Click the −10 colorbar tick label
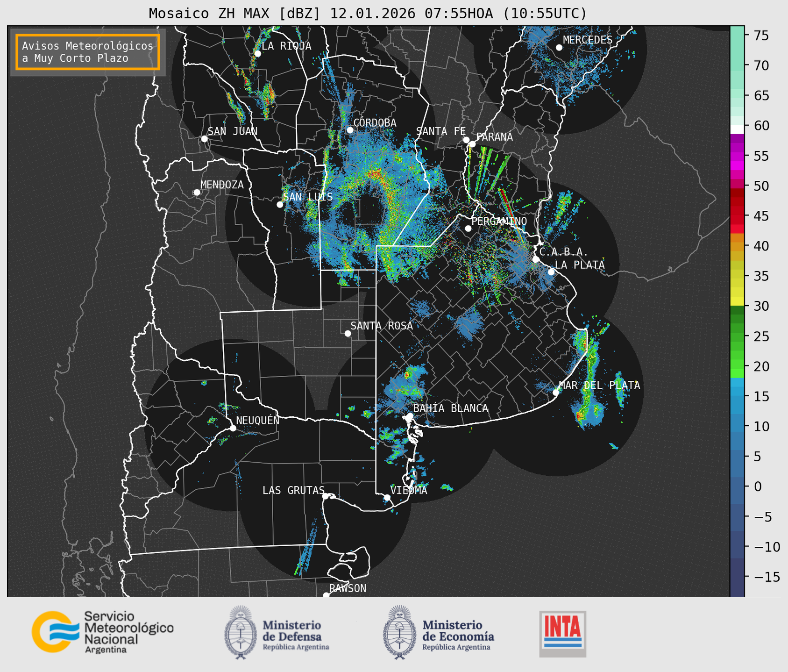Screen dimensions: 788x672 click(767, 547)
